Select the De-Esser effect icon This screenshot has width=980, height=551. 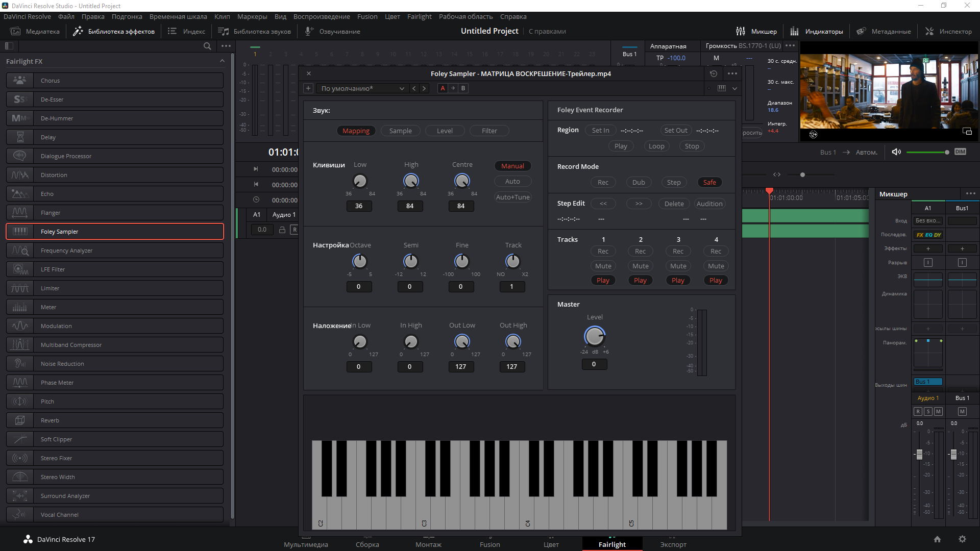(20, 99)
